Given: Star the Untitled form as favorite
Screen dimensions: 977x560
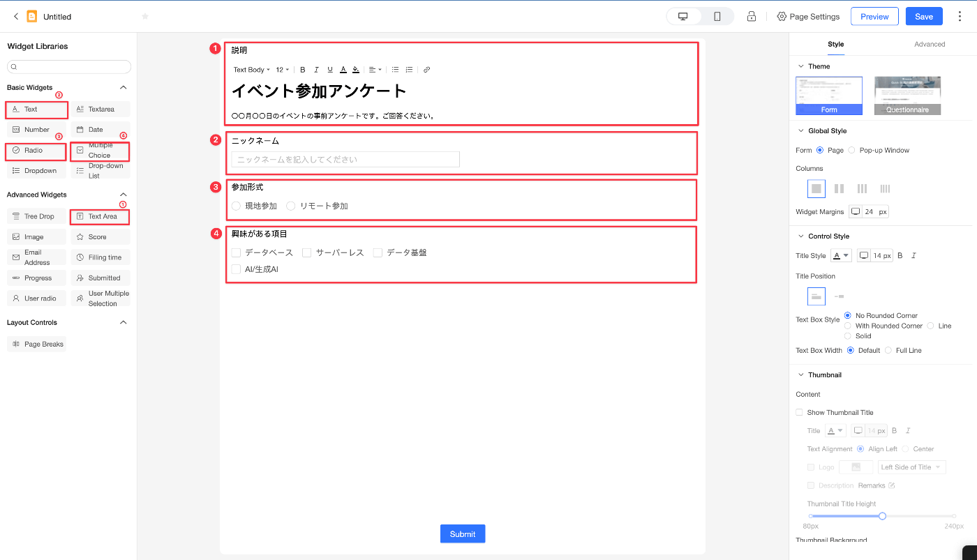Looking at the screenshot, I should tap(145, 16).
